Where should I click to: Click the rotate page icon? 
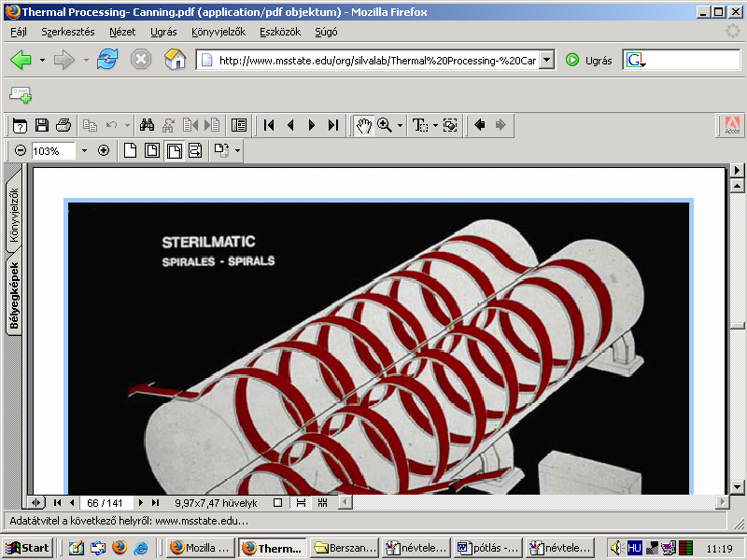[x=221, y=151]
